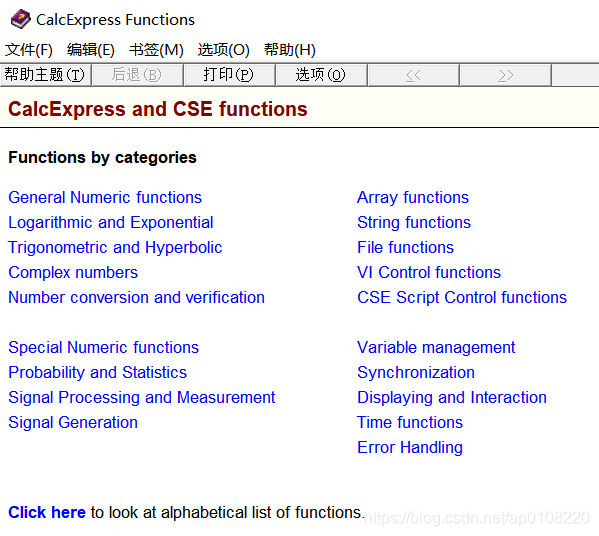Screen dimensions: 599x536
Task: Open Error Handling link
Action: (410, 448)
